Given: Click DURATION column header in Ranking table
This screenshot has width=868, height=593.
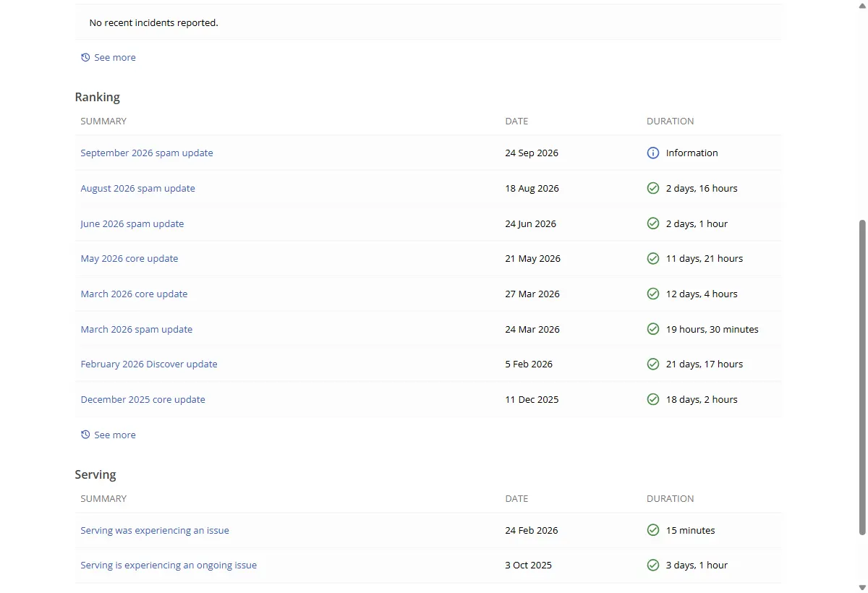Looking at the screenshot, I should click(x=671, y=121).
